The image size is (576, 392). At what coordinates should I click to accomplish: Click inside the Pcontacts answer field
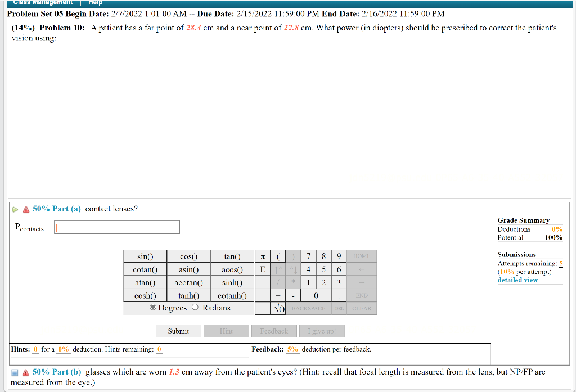[x=116, y=227]
